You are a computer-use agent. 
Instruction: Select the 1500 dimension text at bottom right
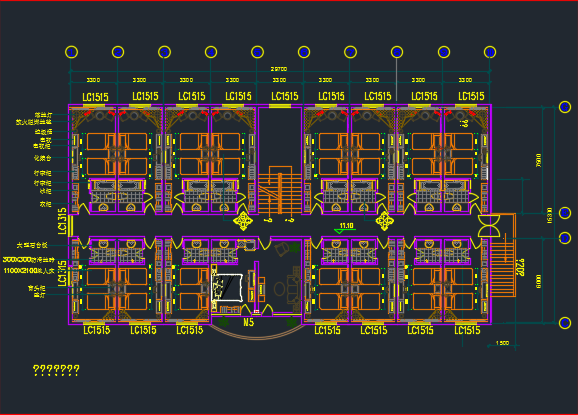(x=502, y=343)
